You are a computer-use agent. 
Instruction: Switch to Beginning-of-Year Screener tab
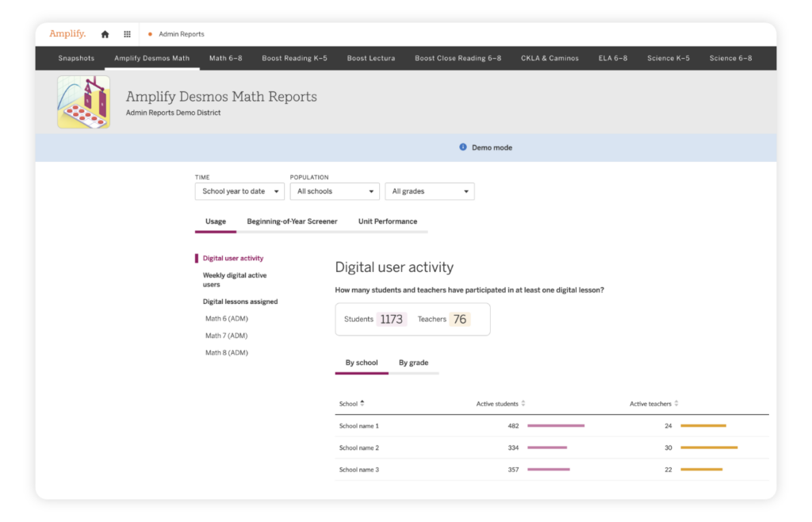tap(292, 221)
